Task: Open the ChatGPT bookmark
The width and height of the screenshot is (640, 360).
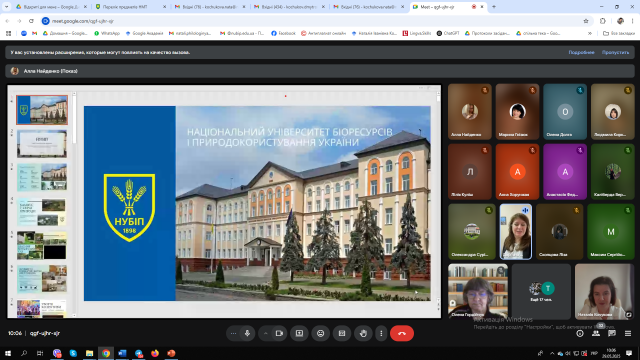Action: [x=448, y=33]
